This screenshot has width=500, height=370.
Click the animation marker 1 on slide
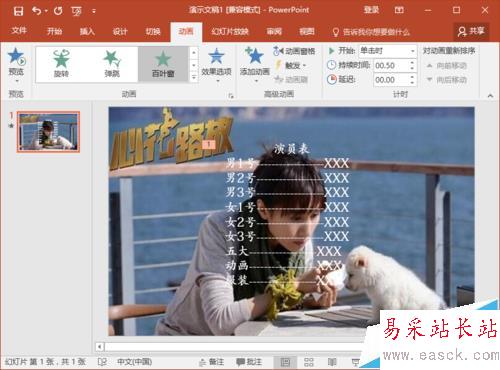tap(209, 144)
